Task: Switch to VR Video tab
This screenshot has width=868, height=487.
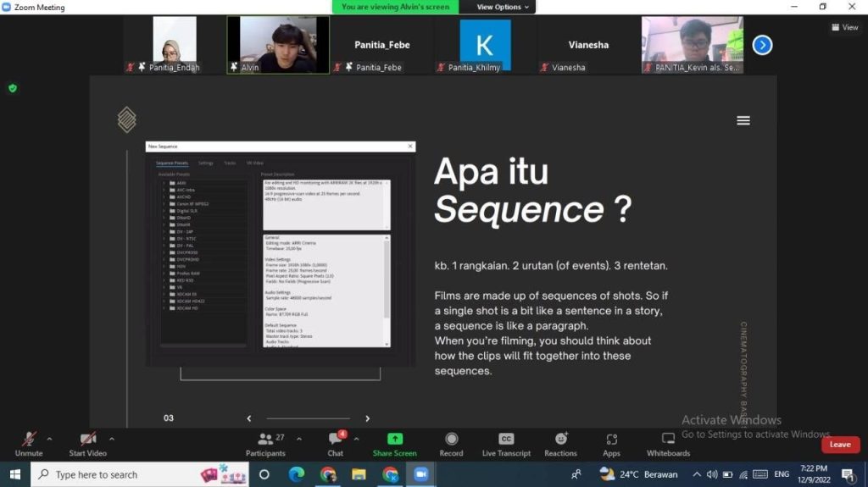Action: click(254, 163)
